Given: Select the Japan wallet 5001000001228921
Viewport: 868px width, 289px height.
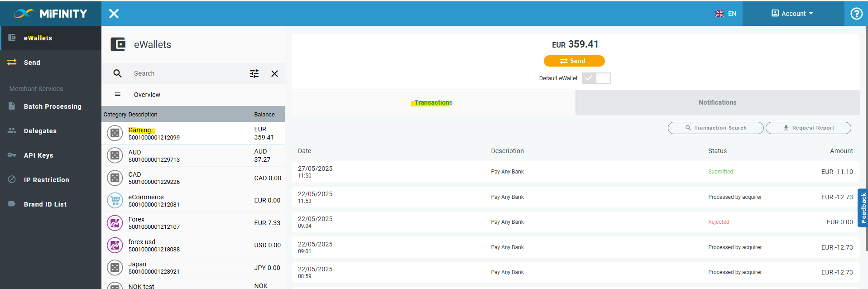Looking at the screenshot, I should (193, 268).
